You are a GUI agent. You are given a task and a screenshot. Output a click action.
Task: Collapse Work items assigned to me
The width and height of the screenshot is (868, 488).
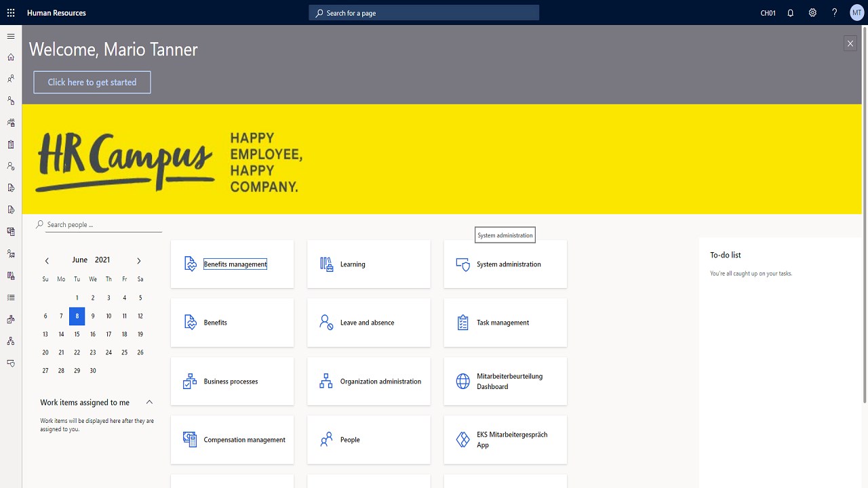pos(149,403)
